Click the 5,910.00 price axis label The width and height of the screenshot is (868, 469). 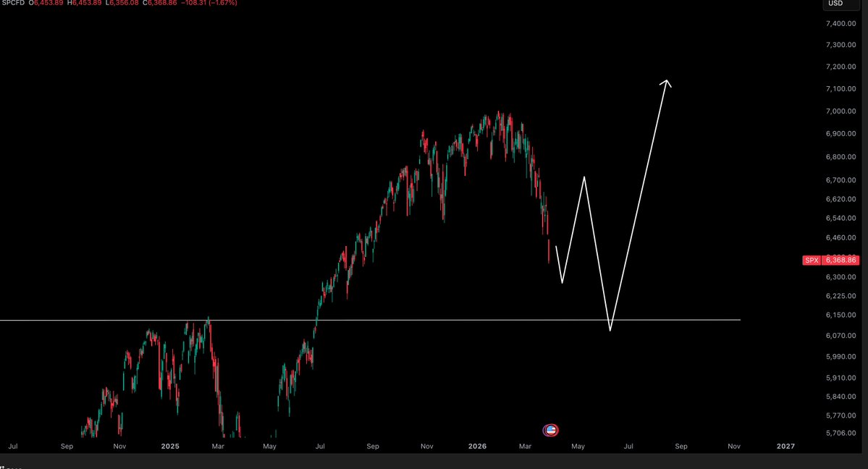840,379
